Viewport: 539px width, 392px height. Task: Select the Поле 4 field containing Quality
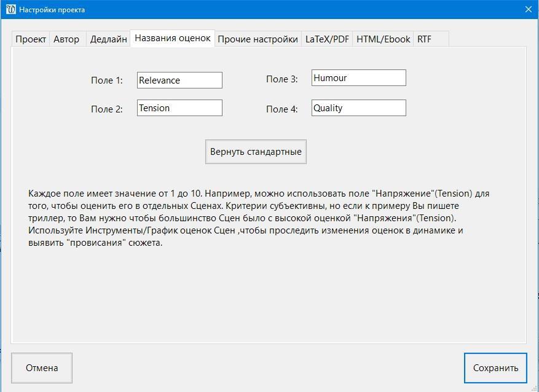[358, 108]
